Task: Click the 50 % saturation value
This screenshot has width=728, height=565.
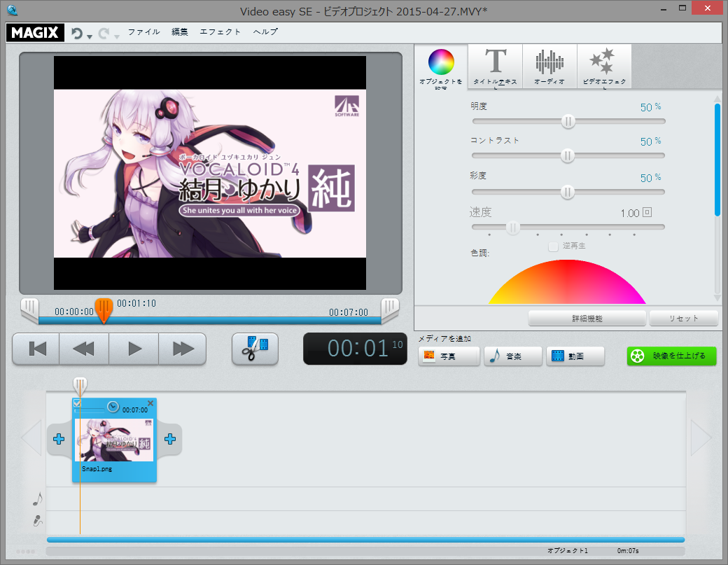Action: (650, 178)
